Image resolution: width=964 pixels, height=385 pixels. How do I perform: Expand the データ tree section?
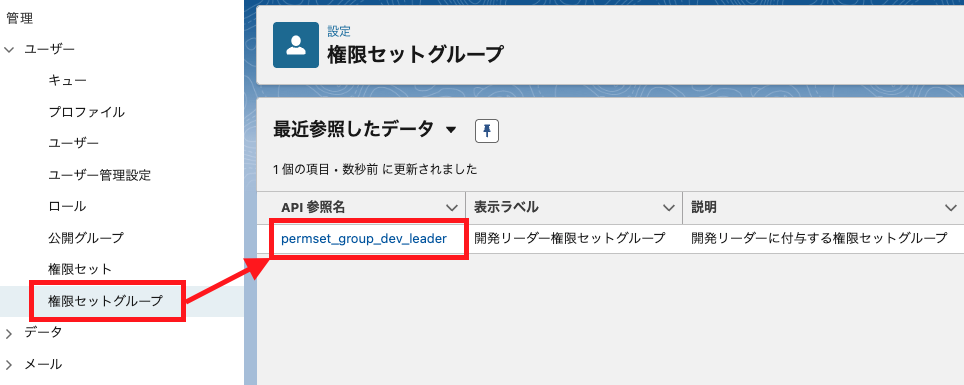pos(9,333)
